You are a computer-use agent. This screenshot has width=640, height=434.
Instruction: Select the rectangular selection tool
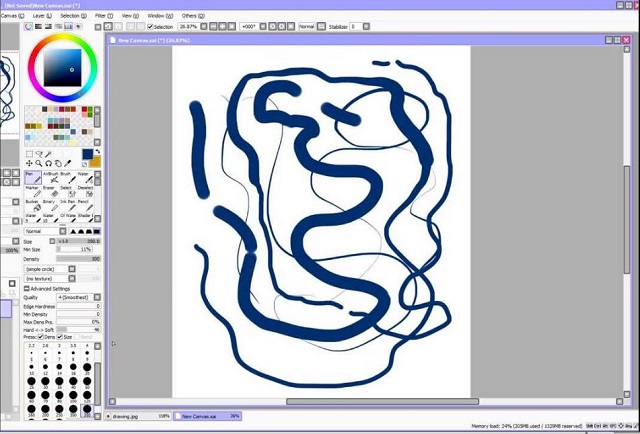(x=30, y=154)
